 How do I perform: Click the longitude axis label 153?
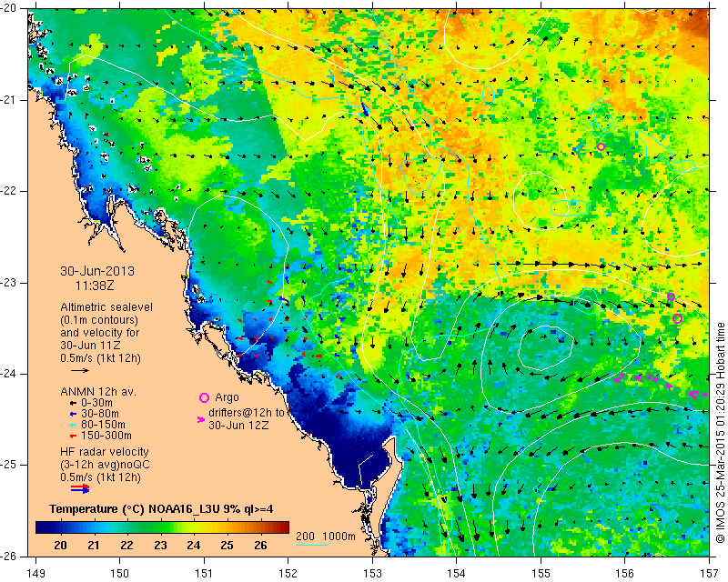(x=372, y=574)
